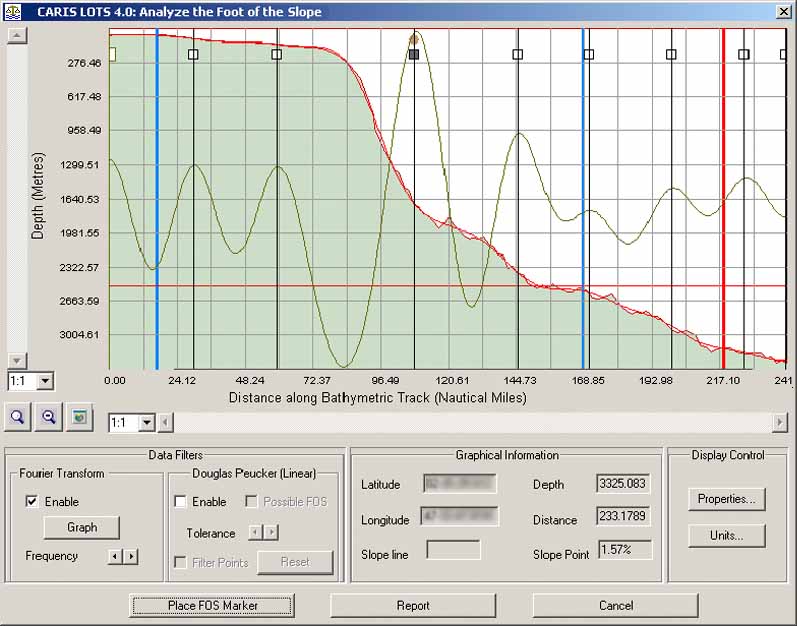Select the square marker near distance 192.98

(671, 54)
